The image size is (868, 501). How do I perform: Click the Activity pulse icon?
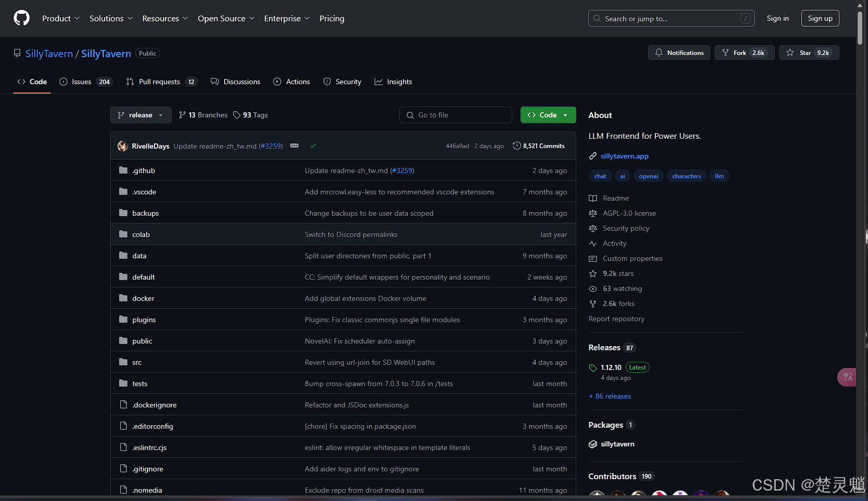pos(593,244)
